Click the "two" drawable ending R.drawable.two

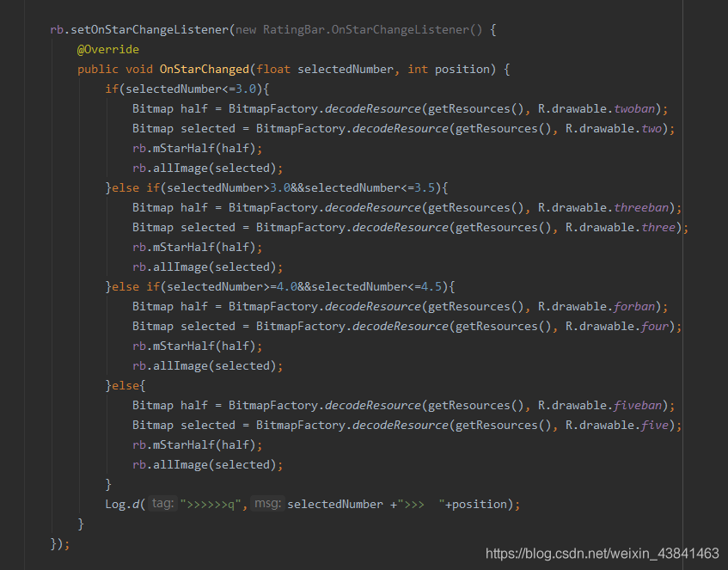tap(652, 129)
